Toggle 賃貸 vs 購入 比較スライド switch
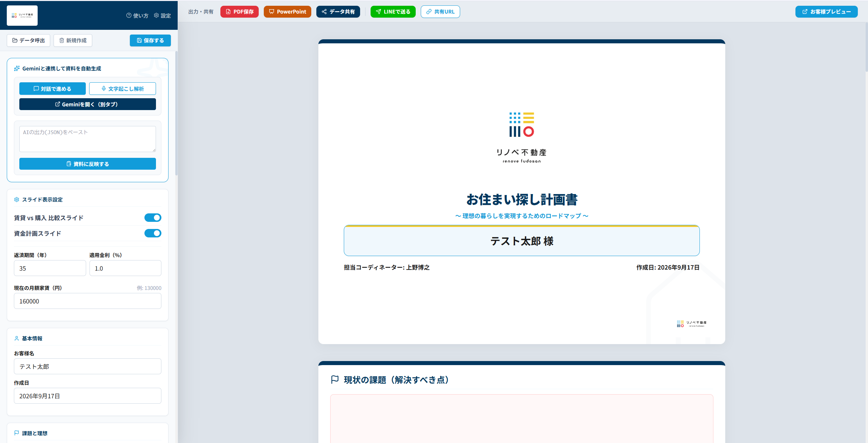868x443 pixels. click(x=153, y=218)
